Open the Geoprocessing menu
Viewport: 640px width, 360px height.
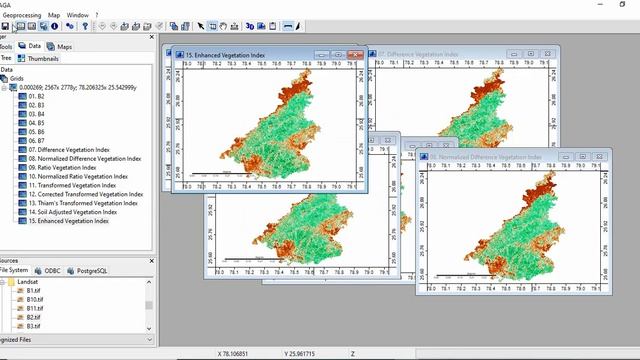point(22,15)
